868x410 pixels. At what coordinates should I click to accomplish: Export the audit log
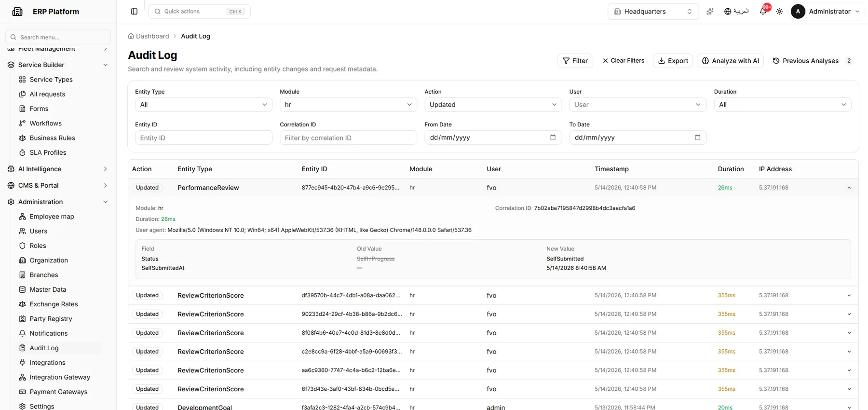(x=673, y=61)
